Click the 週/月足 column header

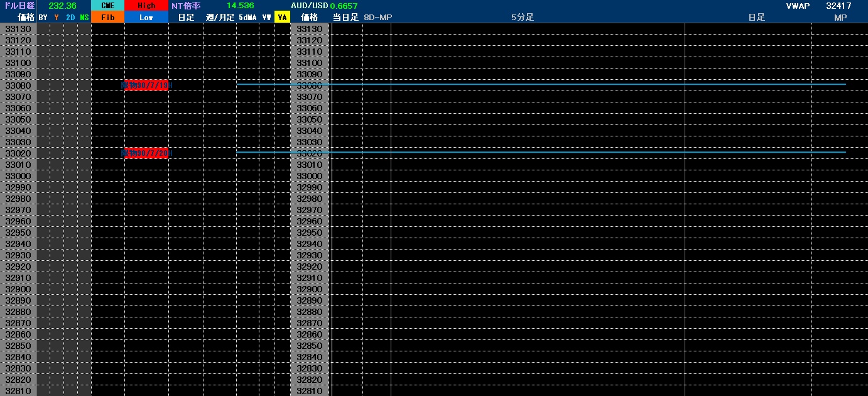point(220,18)
